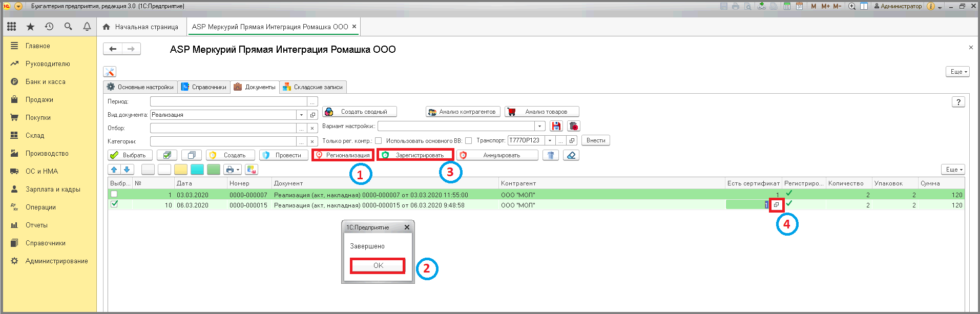Go back with the left arrow
This screenshot has width=980, height=314.
point(113,49)
